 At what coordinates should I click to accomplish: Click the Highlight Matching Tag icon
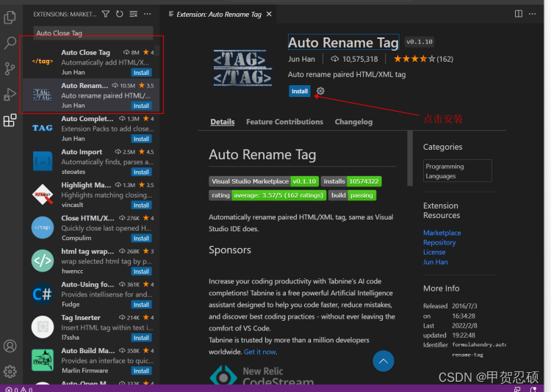(43, 195)
